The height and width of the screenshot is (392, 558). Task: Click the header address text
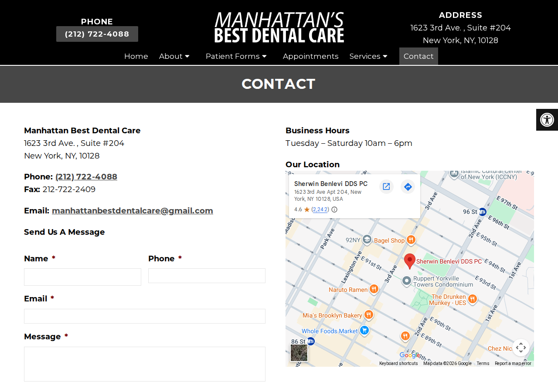click(x=460, y=34)
